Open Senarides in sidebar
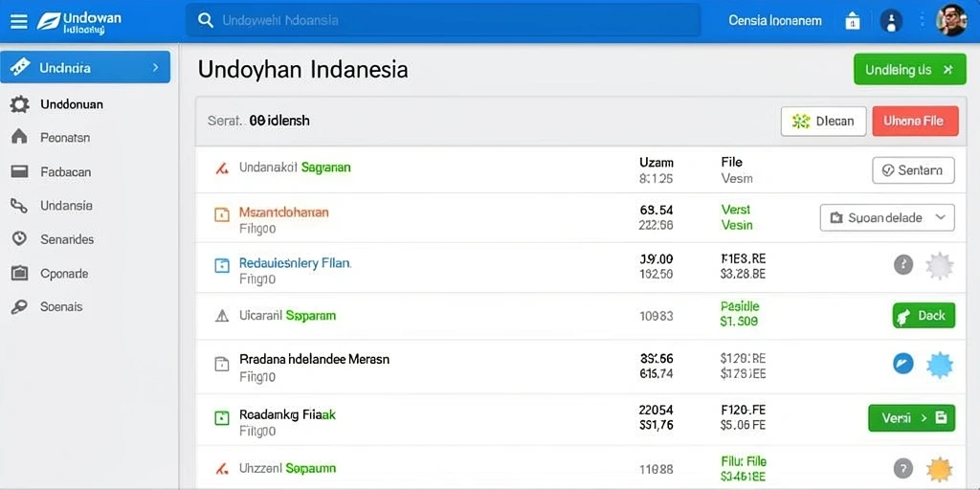 (x=67, y=239)
